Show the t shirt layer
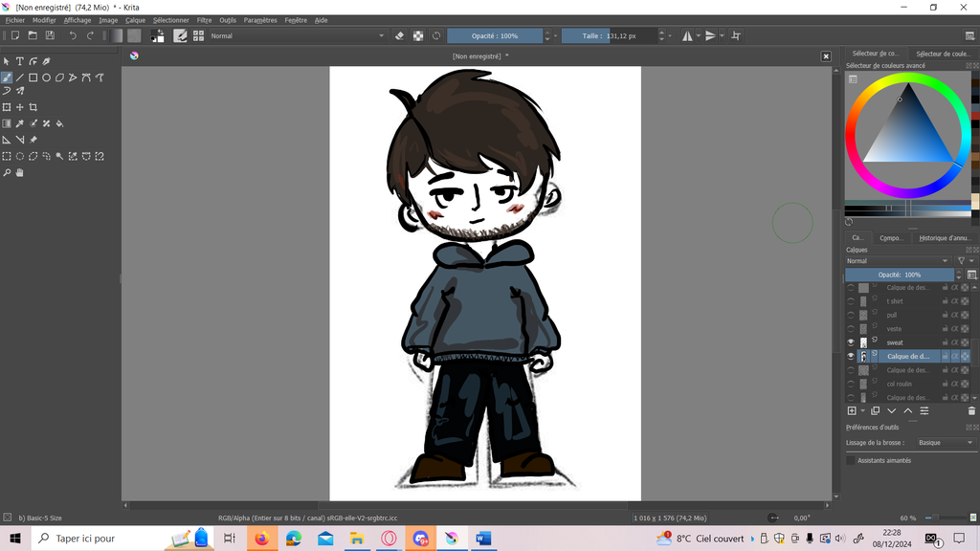The width and height of the screenshot is (980, 551). (x=851, y=301)
